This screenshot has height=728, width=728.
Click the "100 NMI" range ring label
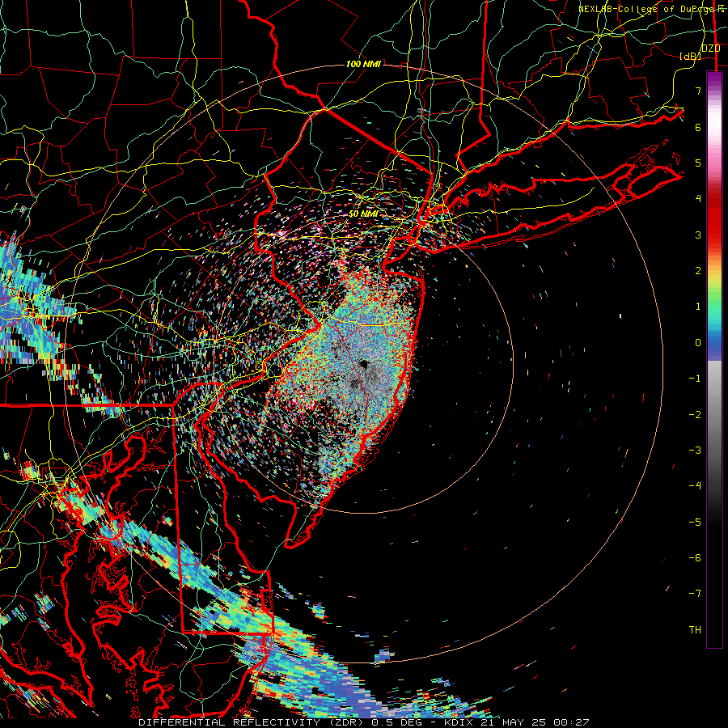click(x=363, y=64)
